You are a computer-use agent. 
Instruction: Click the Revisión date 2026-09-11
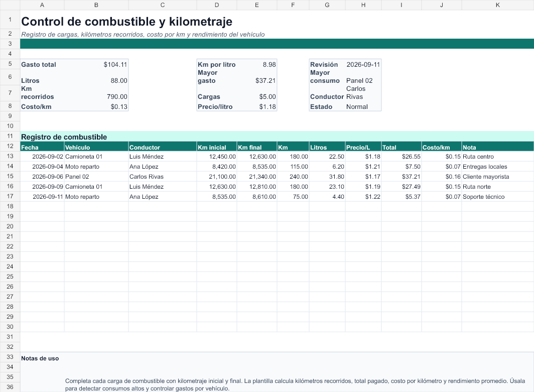click(363, 64)
